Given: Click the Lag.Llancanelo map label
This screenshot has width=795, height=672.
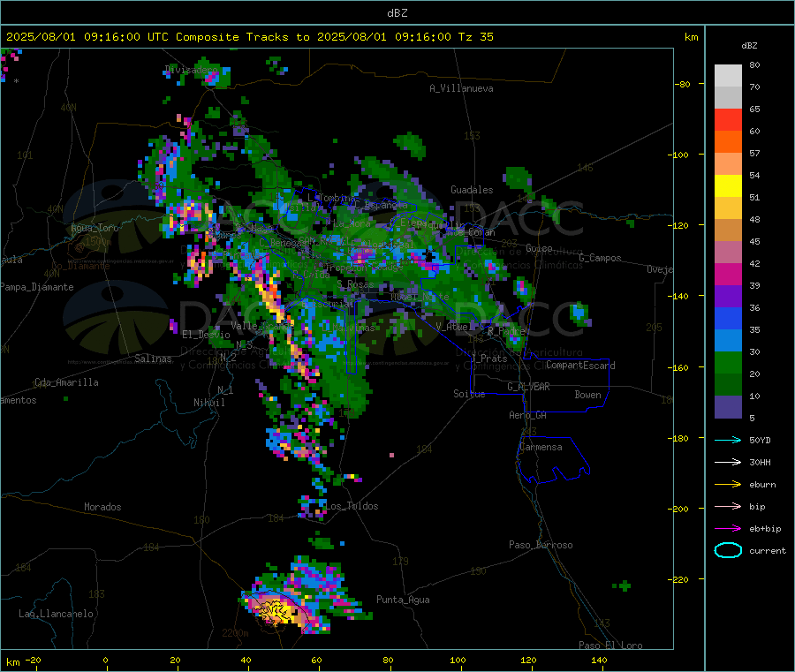Looking at the screenshot, I should click(x=56, y=614).
